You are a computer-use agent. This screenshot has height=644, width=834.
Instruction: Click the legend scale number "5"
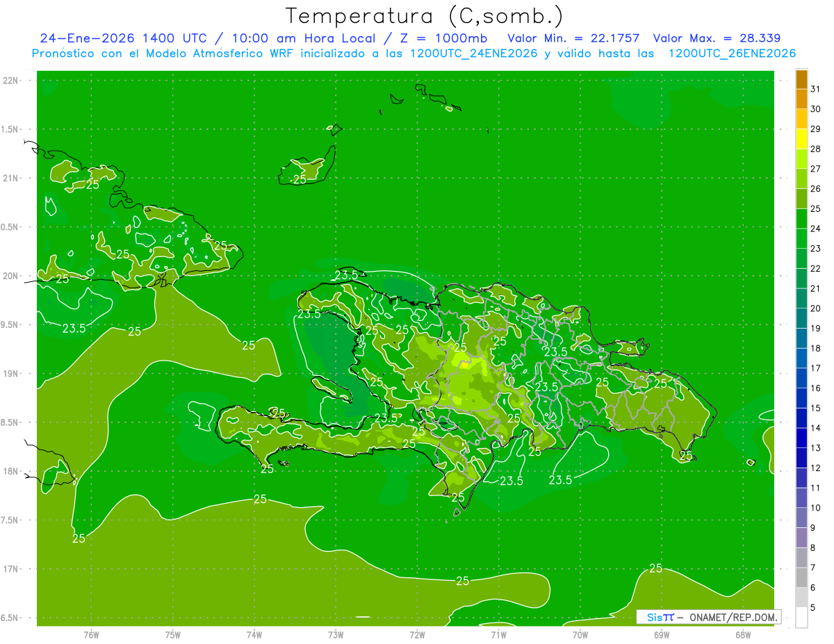pyautogui.click(x=813, y=607)
